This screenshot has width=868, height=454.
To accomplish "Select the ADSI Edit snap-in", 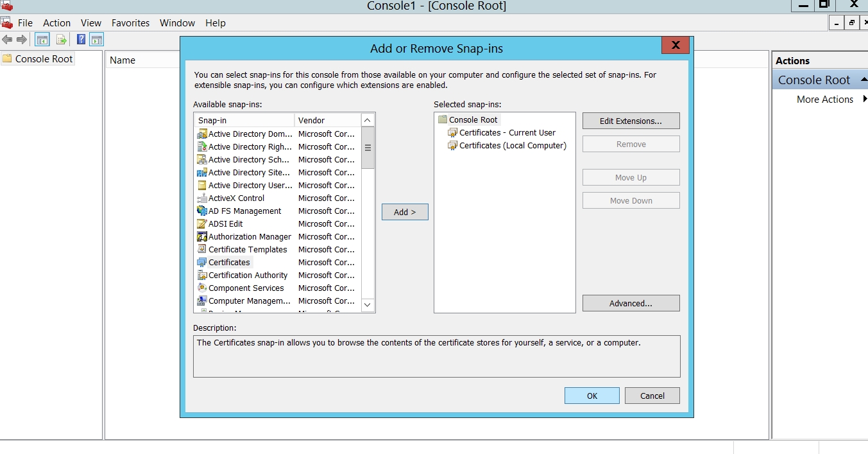I will coord(225,224).
